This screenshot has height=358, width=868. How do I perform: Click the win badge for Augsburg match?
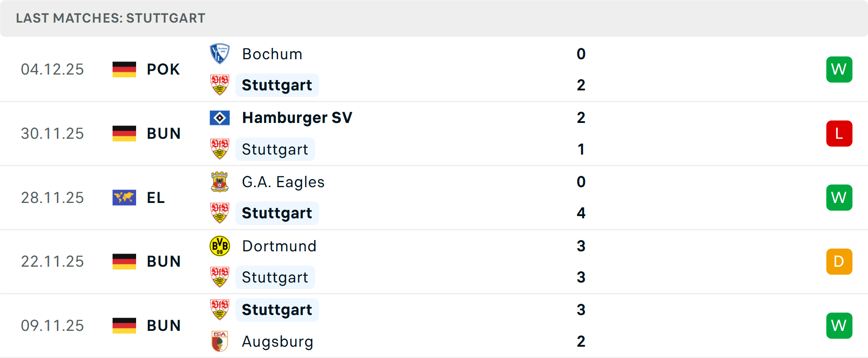[x=839, y=325]
